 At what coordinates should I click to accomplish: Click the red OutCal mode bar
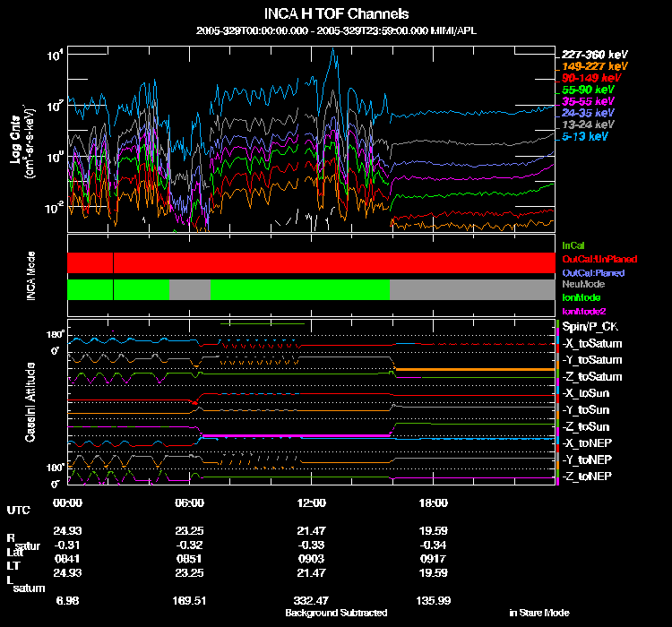coord(311,262)
